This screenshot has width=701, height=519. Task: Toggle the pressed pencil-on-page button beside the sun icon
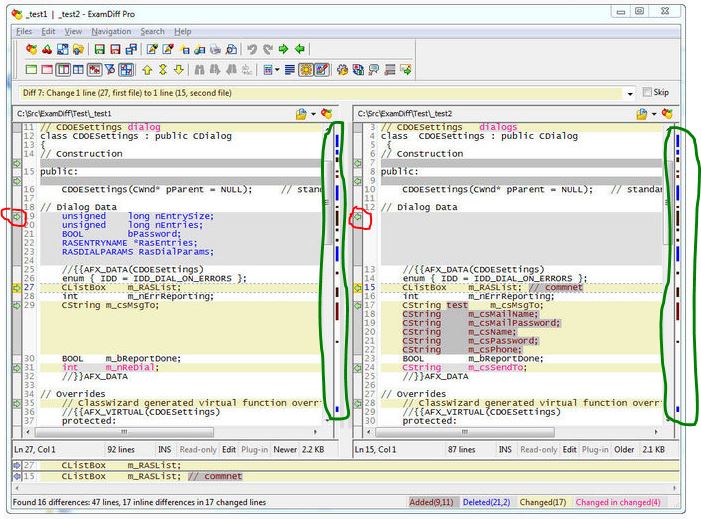322,70
